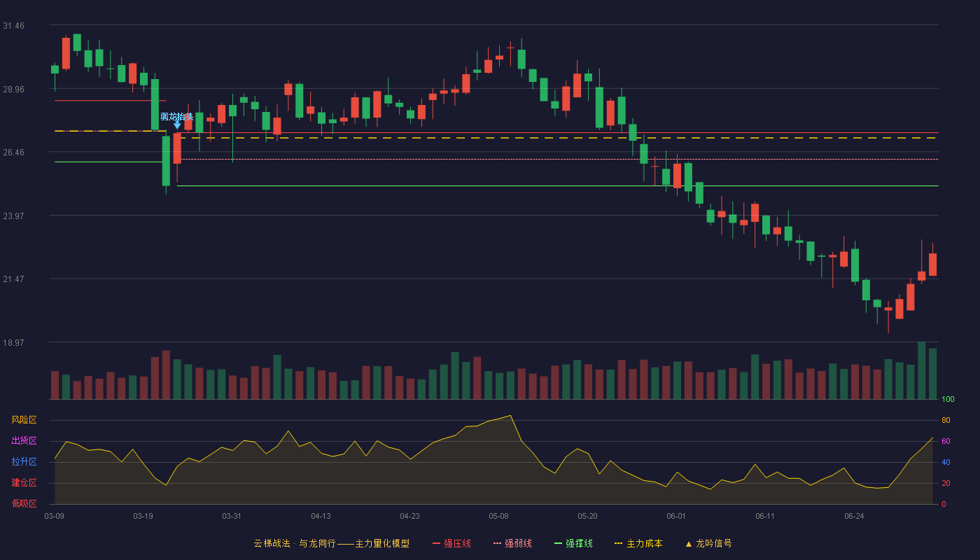Toggle the 主力成本 legend entry

pos(638,543)
